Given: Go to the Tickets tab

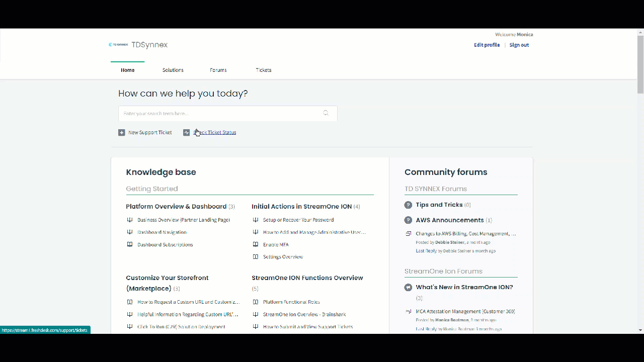Looking at the screenshot, I should click(x=264, y=70).
